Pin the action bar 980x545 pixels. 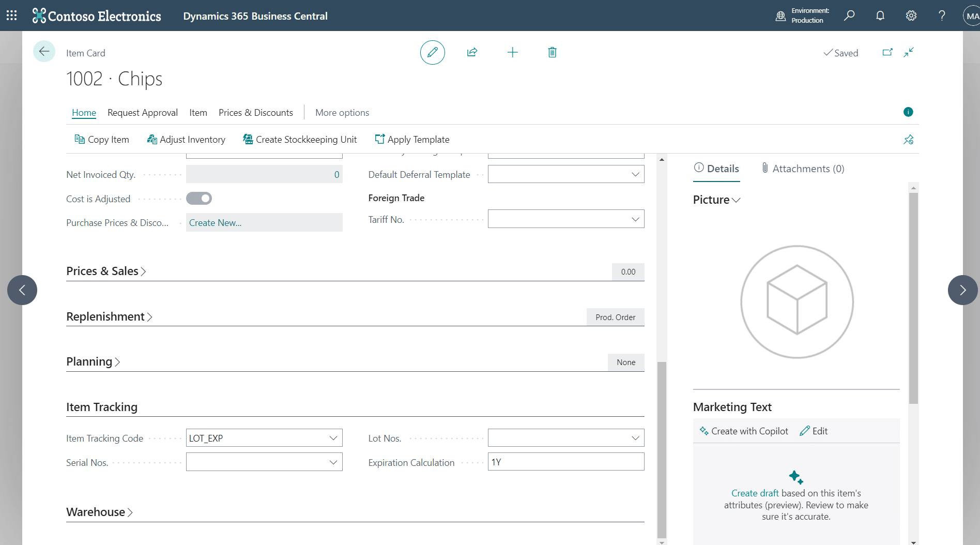pos(908,140)
